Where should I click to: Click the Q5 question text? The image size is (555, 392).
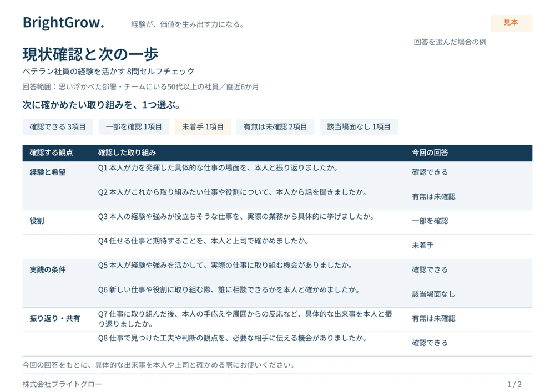tap(225, 266)
